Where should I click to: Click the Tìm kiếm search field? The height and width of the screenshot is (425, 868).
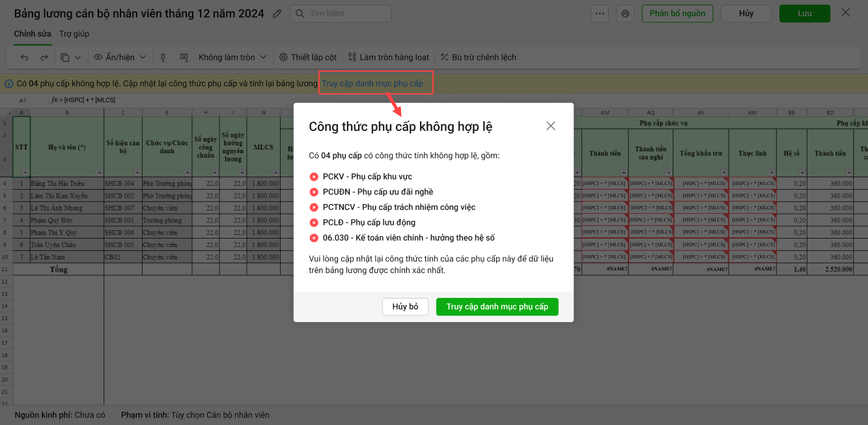[341, 14]
